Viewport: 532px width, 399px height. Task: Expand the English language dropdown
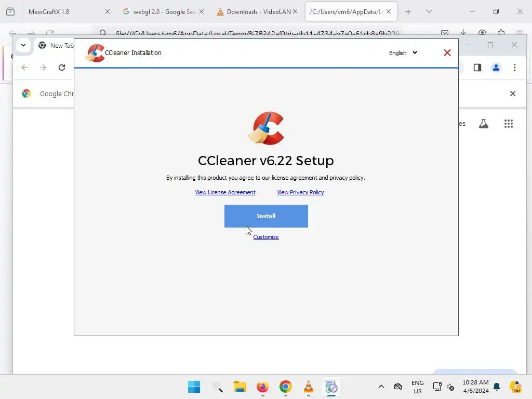tap(403, 53)
